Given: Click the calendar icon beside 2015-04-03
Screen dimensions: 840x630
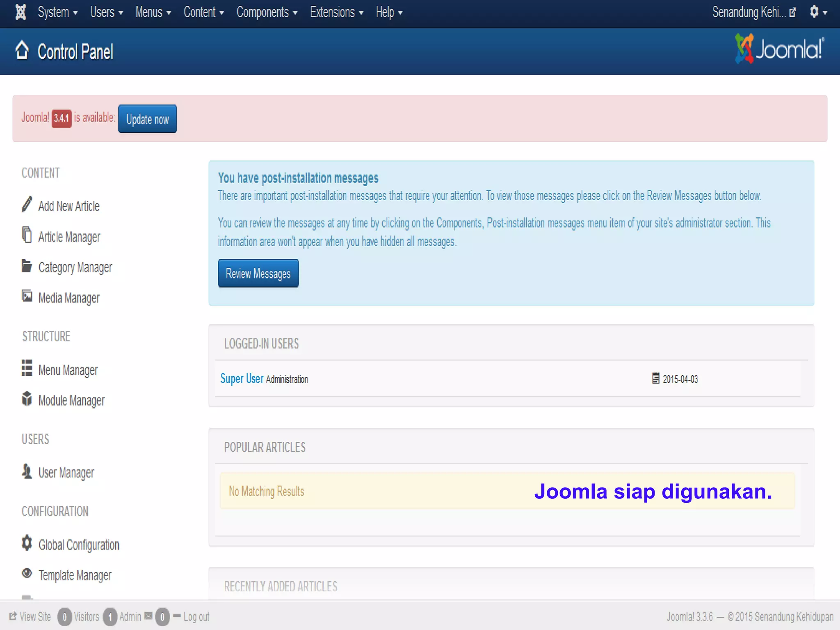Looking at the screenshot, I should coord(656,378).
